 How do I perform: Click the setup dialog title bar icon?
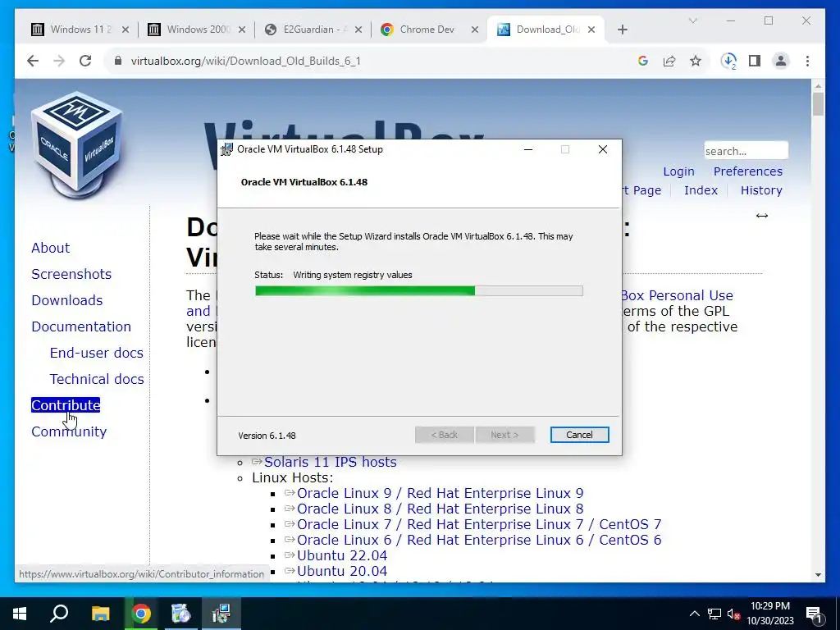click(x=226, y=149)
